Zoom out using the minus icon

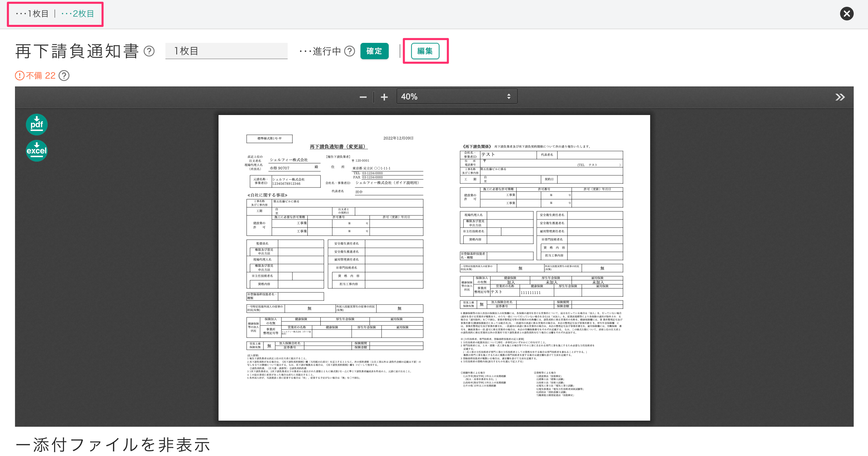(363, 97)
